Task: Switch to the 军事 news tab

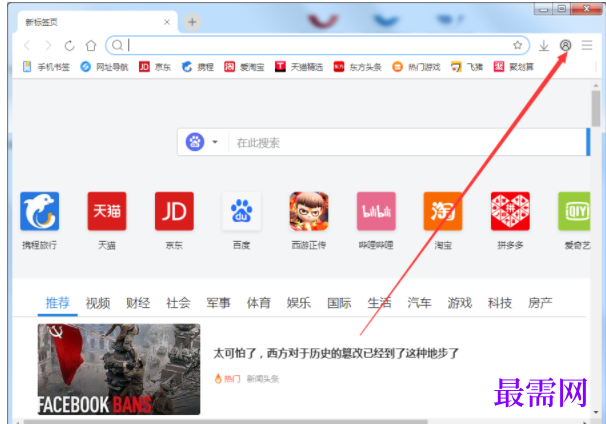Action: (x=218, y=303)
